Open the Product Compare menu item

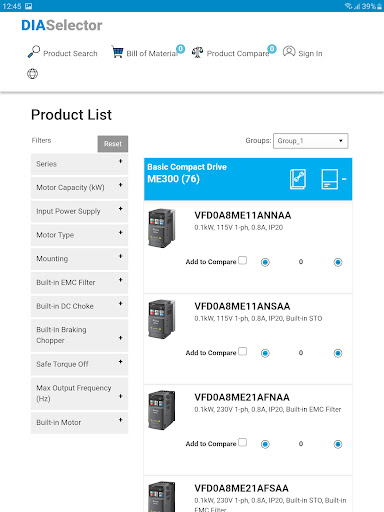tap(238, 53)
